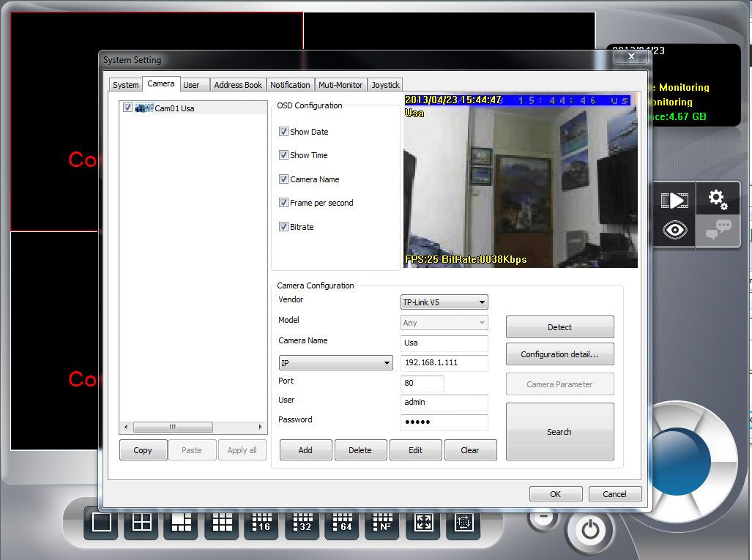The image size is (752, 560).
Task: Select the 64-channel grid layout
Action: (342, 522)
